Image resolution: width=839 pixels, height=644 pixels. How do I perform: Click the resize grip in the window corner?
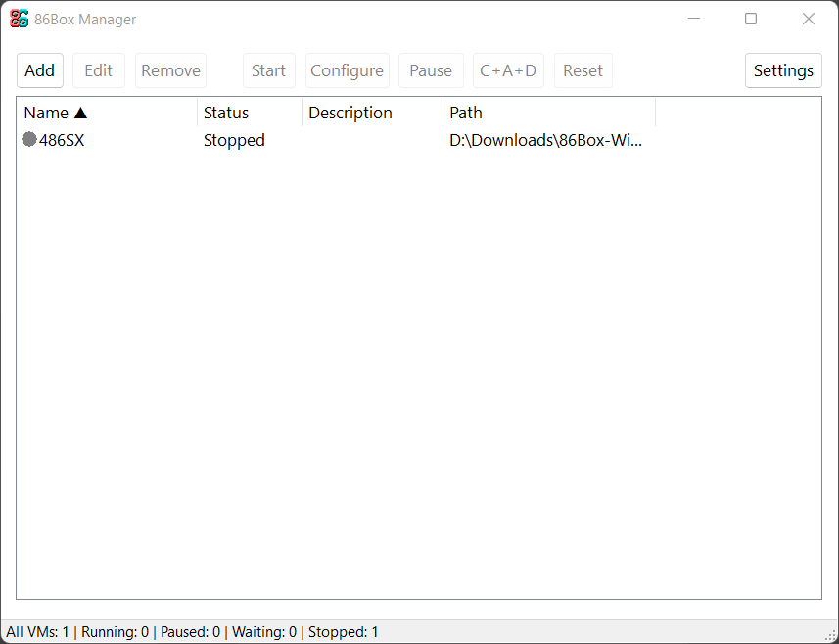pos(830,635)
